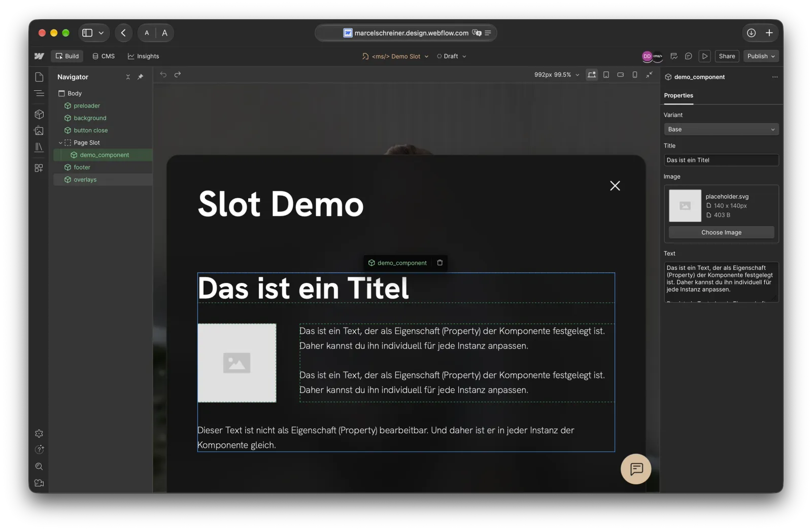Preview the site with play button
Image resolution: width=812 pixels, height=531 pixels.
pos(705,56)
